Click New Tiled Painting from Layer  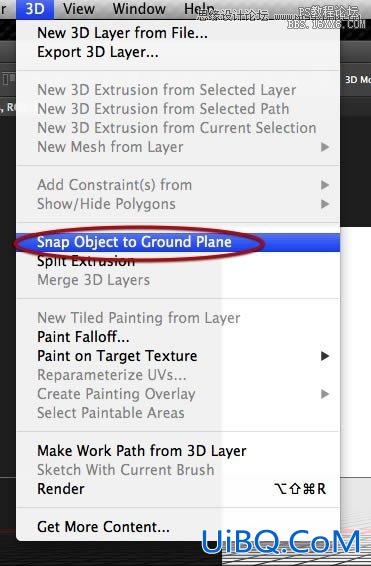click(x=178, y=318)
